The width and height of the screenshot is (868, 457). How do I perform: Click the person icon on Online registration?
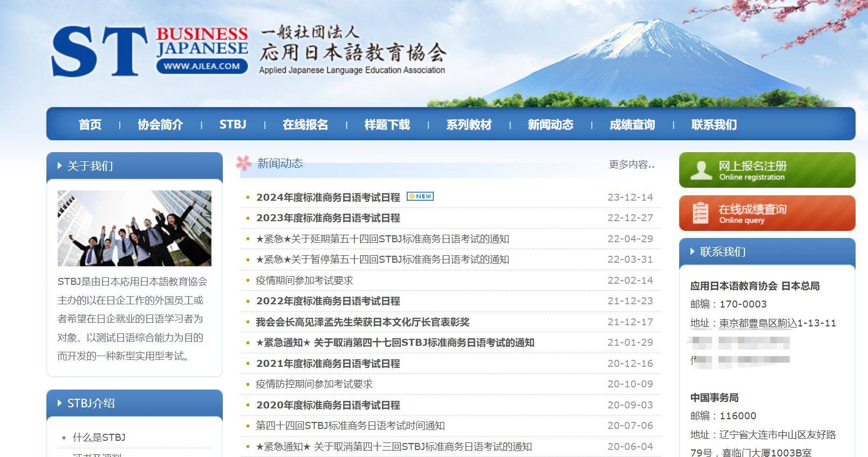pos(701,170)
